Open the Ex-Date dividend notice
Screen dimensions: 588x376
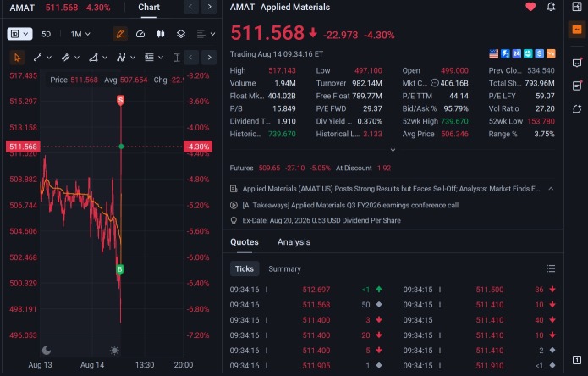(321, 221)
